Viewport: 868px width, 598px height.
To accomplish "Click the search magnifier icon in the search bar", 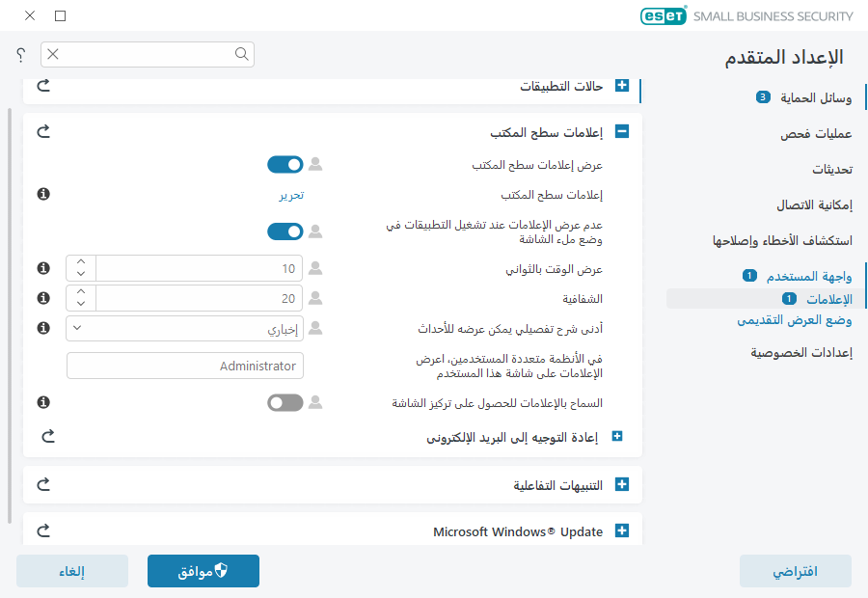I will (x=241, y=54).
